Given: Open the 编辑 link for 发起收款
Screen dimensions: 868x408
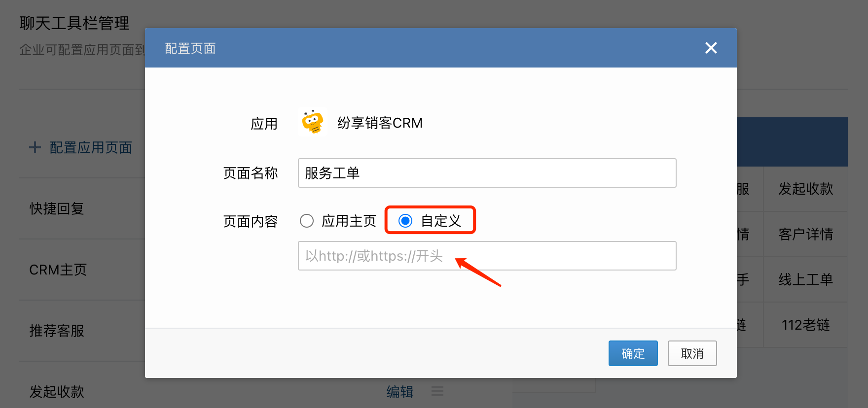Looking at the screenshot, I should click(400, 392).
